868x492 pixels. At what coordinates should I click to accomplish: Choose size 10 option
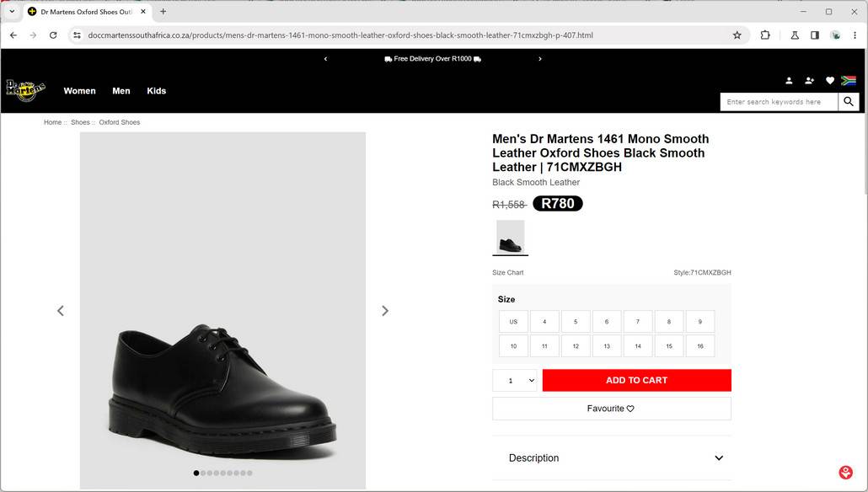[513, 346]
